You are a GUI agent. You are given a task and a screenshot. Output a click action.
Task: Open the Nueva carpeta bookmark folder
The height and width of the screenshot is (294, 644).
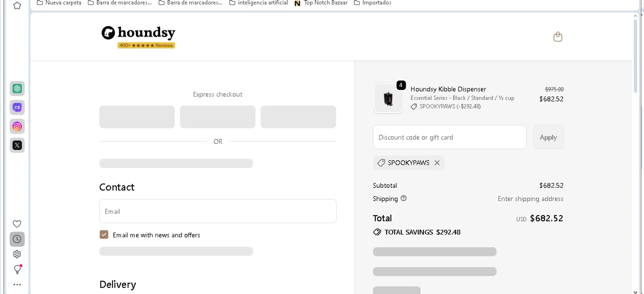click(x=59, y=3)
